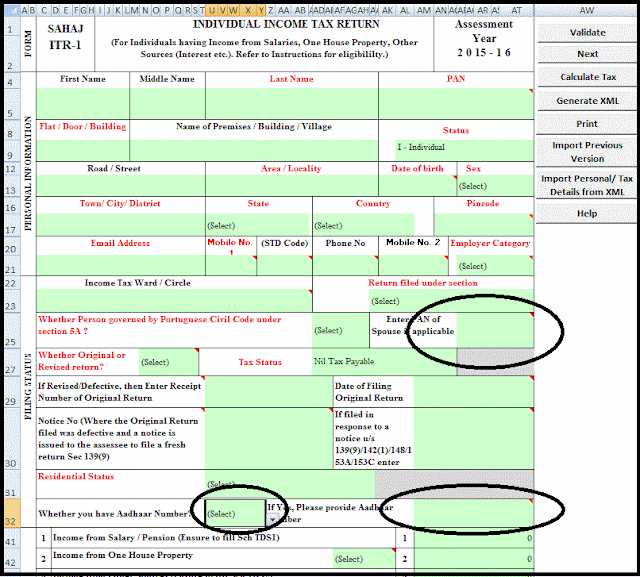Select the Sex dropdown cell
Viewport: 640px width, 577px height.
(x=495, y=186)
